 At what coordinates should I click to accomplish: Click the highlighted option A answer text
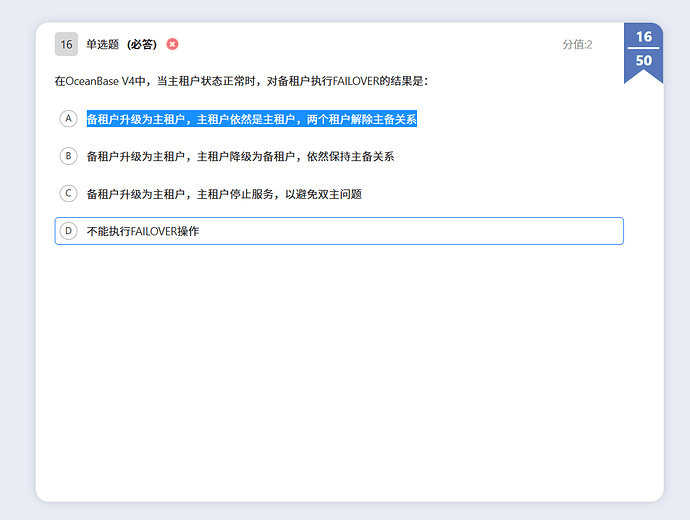point(251,119)
